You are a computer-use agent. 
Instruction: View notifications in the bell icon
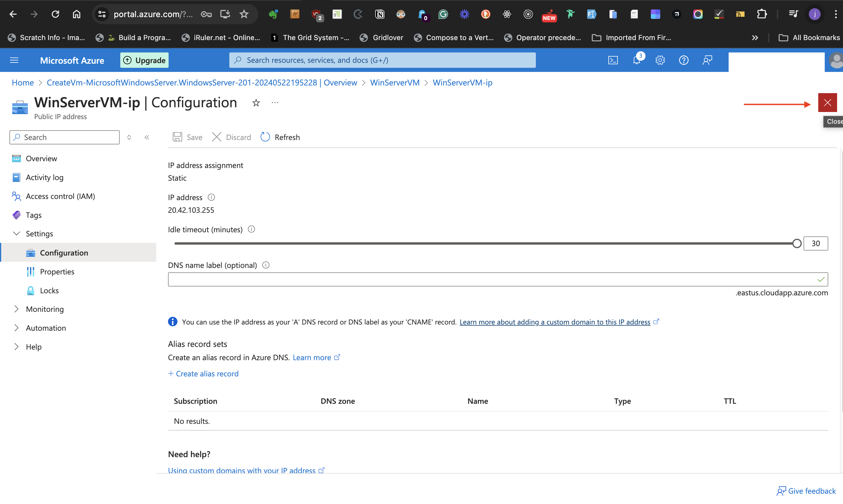636,60
